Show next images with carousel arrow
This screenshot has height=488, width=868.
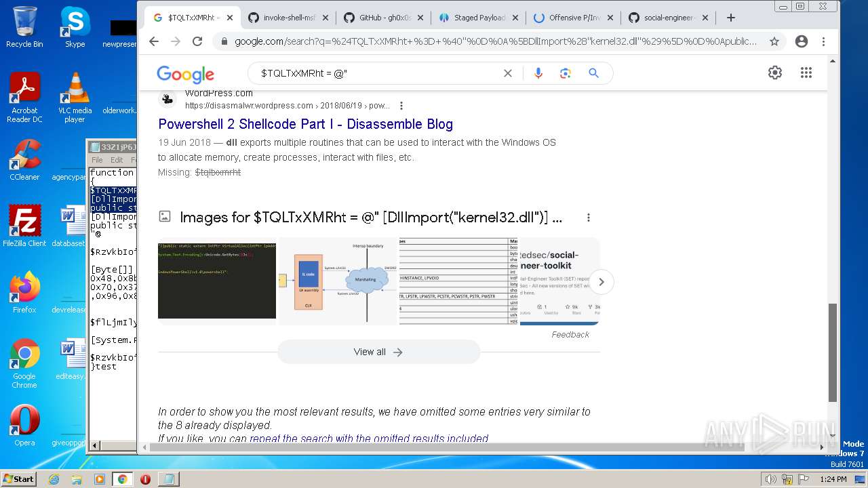tap(601, 282)
